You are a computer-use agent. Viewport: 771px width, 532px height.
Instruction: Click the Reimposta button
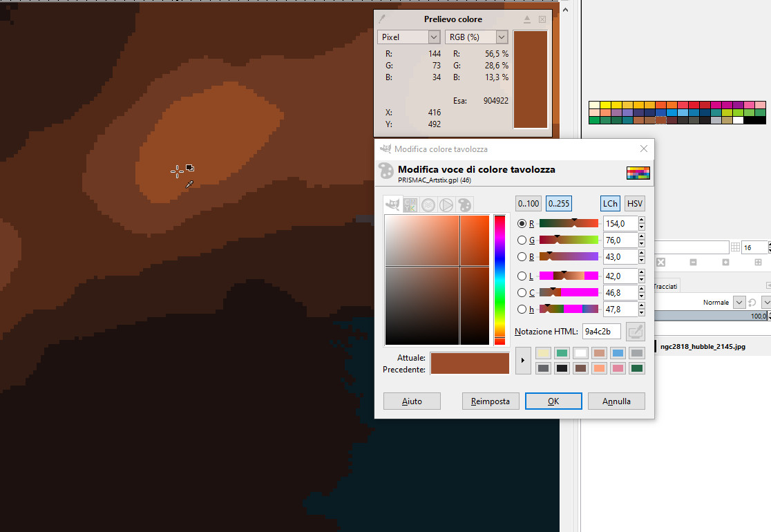tap(491, 401)
